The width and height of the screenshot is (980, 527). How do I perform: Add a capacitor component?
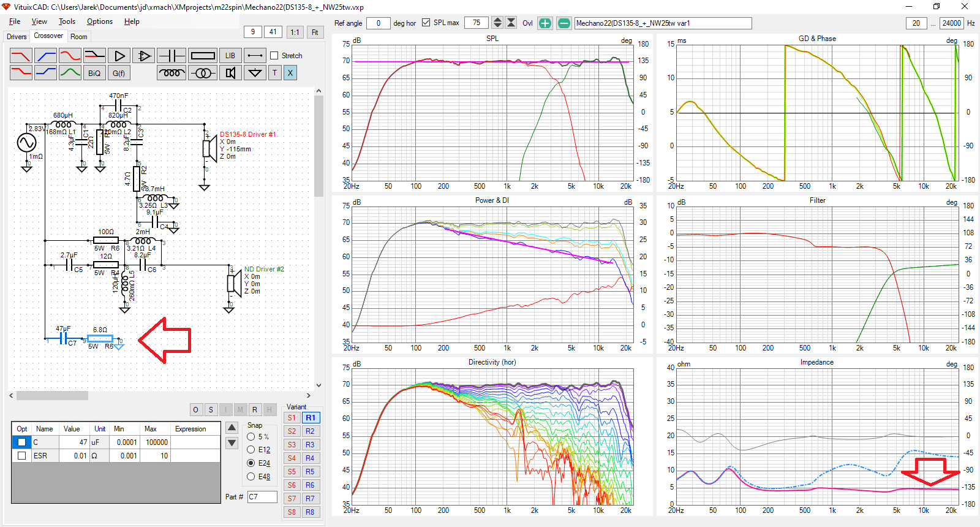pyautogui.click(x=171, y=56)
